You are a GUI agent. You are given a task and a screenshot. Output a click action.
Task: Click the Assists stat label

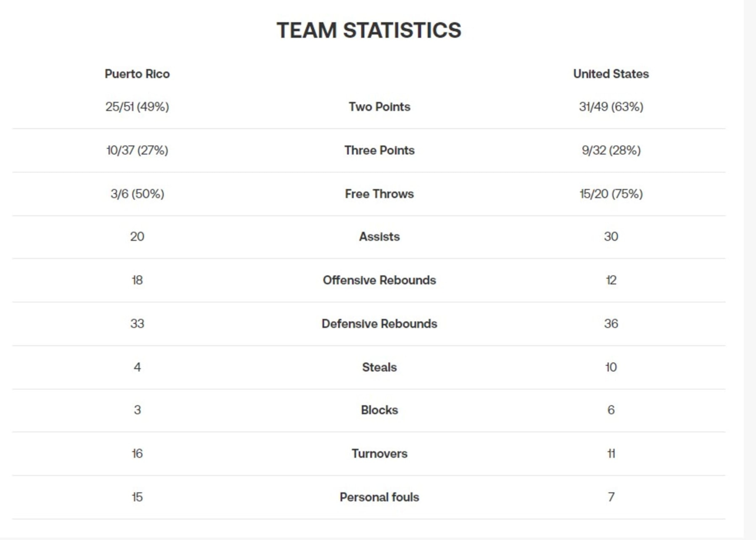[x=379, y=237]
